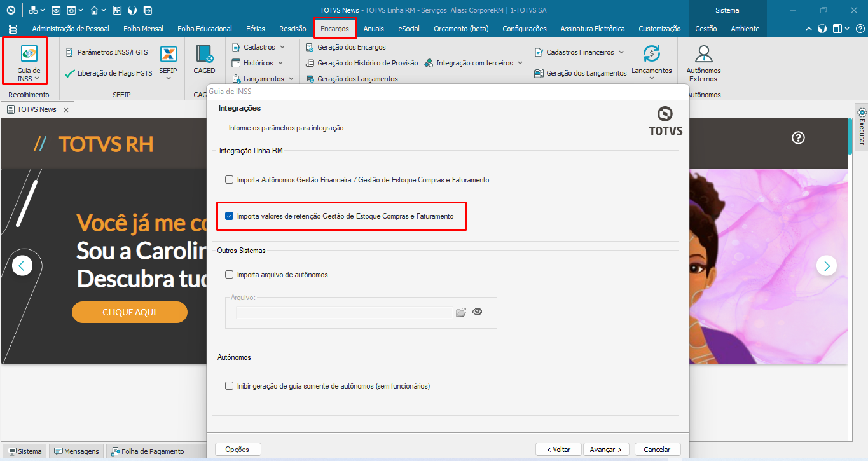Check Importa Autônomos Gestão Financeira option
868x461 pixels.
230,180
